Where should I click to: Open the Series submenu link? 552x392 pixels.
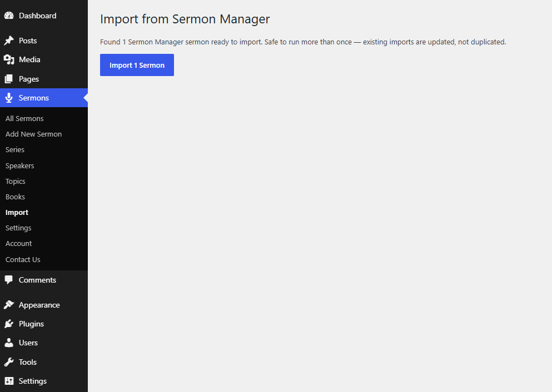coord(15,149)
